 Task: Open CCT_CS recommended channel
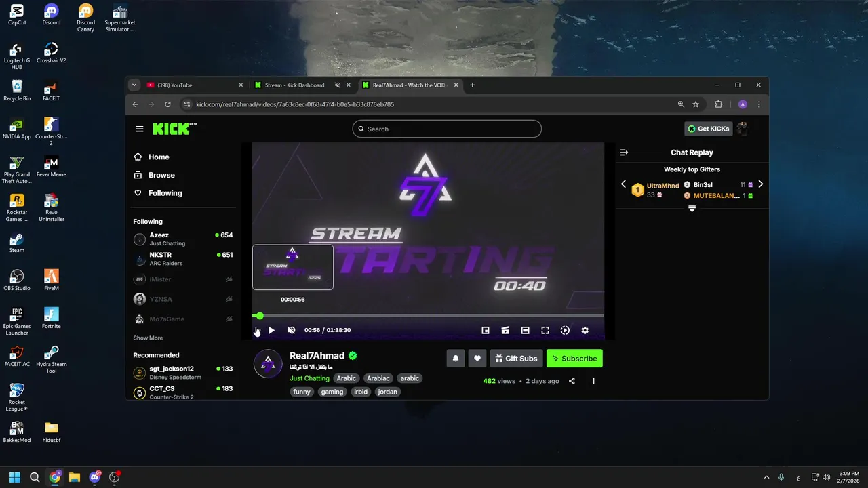coord(183,392)
